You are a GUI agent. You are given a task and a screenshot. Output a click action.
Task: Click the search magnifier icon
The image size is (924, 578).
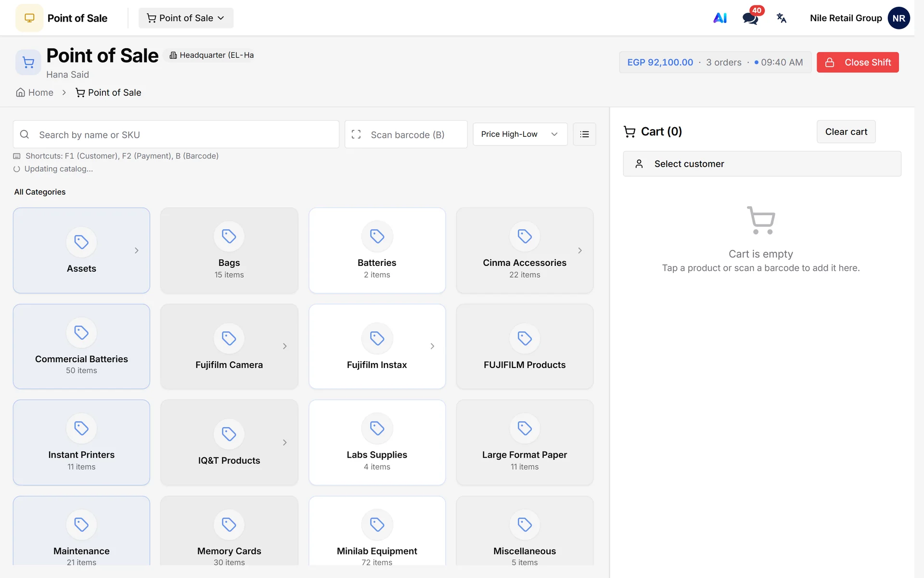pyautogui.click(x=25, y=134)
